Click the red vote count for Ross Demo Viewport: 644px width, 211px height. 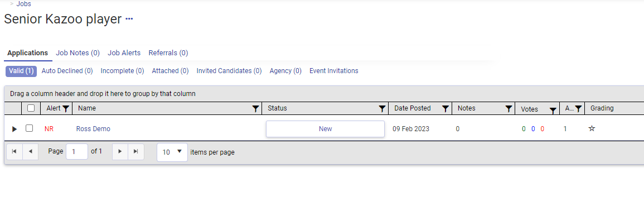pyautogui.click(x=543, y=129)
